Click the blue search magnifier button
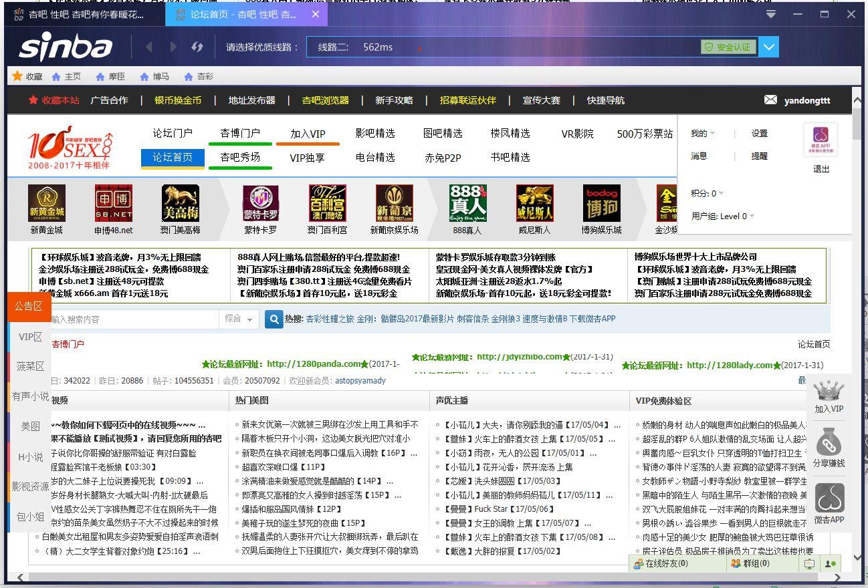 tap(274, 319)
